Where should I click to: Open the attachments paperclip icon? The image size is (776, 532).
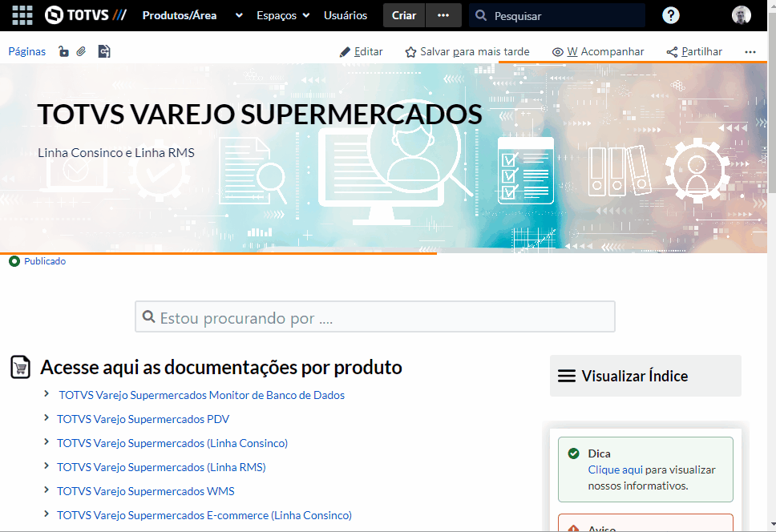[x=81, y=51]
